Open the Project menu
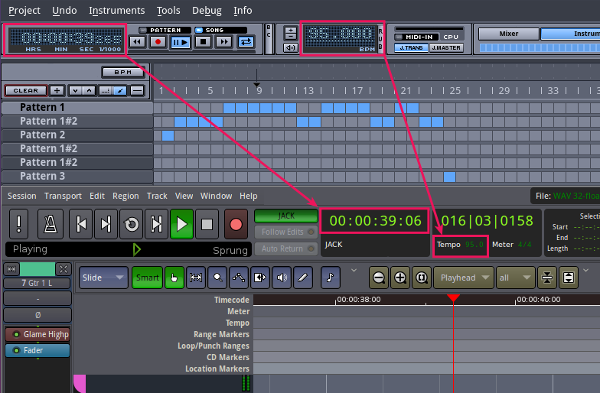600x393 pixels. [24, 10]
